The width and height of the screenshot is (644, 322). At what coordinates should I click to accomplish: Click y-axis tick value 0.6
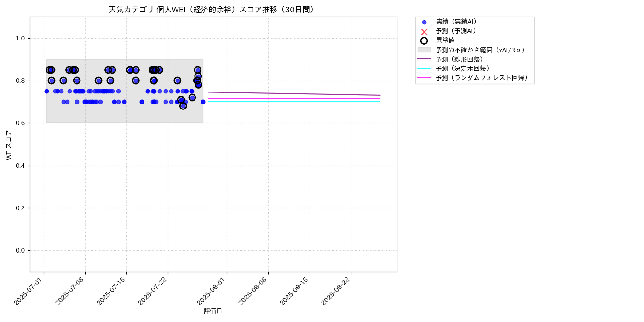20,123
